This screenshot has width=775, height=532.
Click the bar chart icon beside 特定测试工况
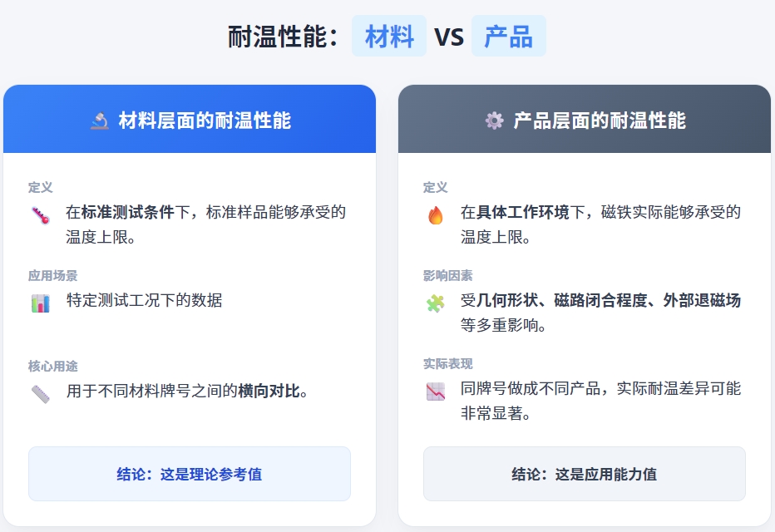[x=41, y=303]
